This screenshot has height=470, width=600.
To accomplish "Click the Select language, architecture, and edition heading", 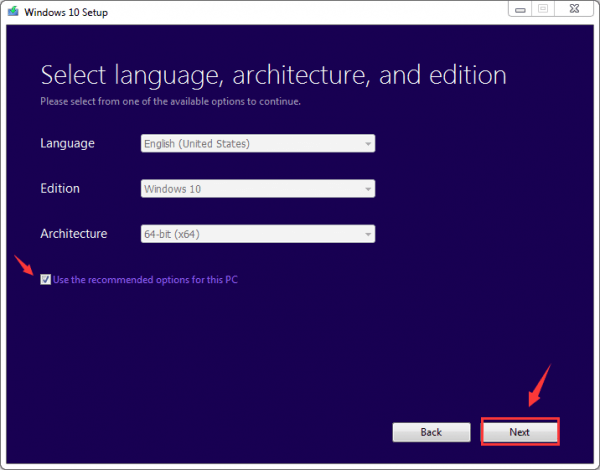I will pyautogui.click(x=274, y=75).
